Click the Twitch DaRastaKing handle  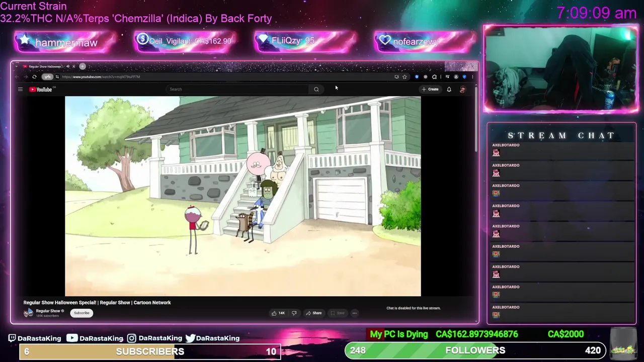pyautogui.click(x=35, y=338)
